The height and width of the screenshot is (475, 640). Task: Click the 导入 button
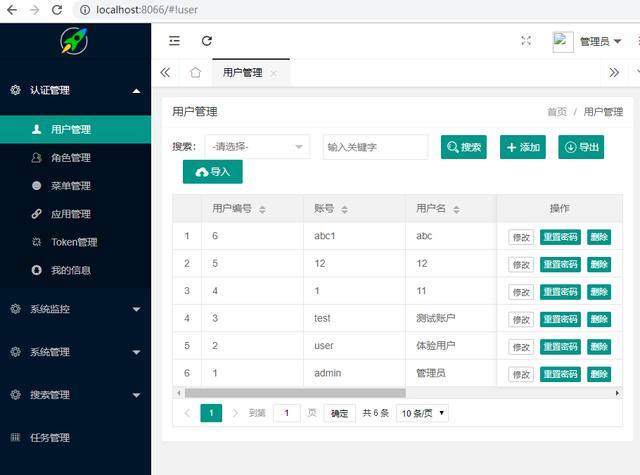pyautogui.click(x=213, y=172)
